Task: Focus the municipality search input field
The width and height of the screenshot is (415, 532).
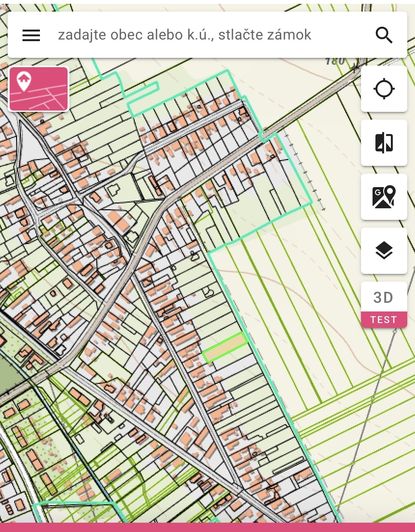Action: tap(185, 35)
